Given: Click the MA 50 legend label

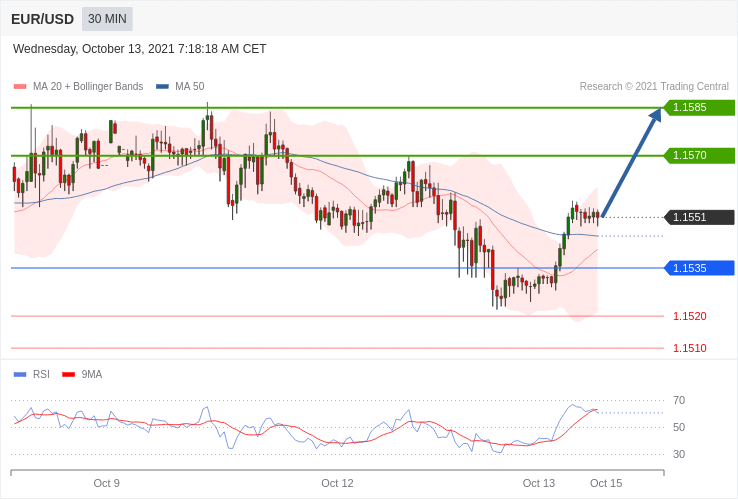Looking at the screenshot, I should (x=190, y=87).
